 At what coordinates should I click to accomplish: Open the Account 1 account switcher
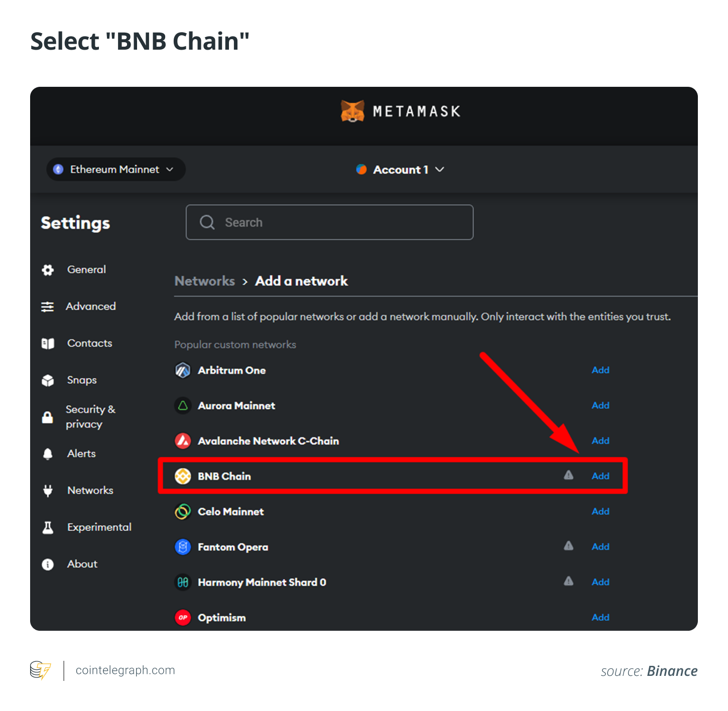click(400, 169)
